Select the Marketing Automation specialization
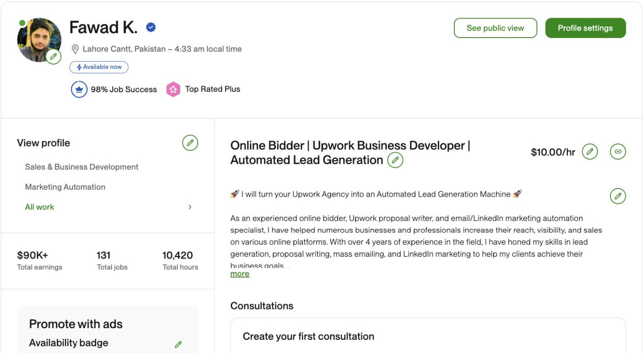The height and width of the screenshot is (353, 644). coord(65,187)
